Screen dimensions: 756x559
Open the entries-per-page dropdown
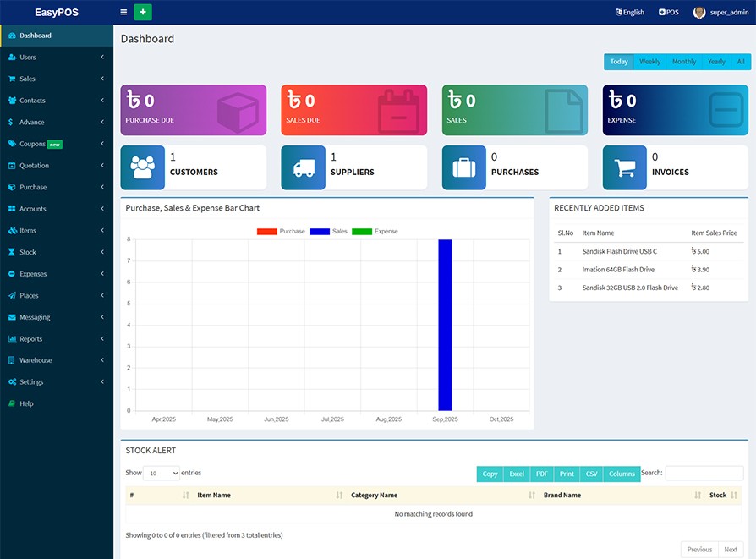(x=161, y=474)
